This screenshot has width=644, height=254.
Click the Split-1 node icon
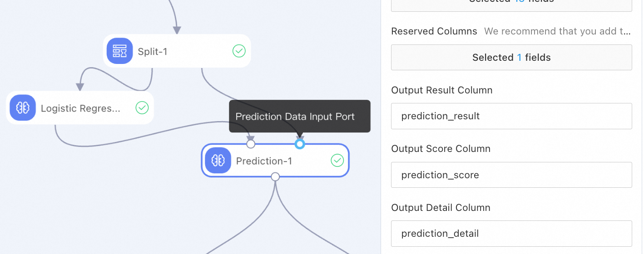coord(119,51)
